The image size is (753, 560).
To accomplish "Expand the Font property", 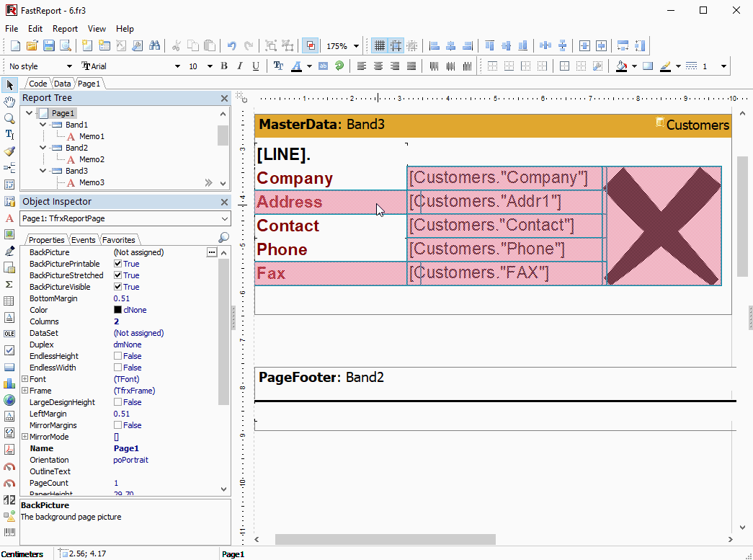I will coord(25,379).
